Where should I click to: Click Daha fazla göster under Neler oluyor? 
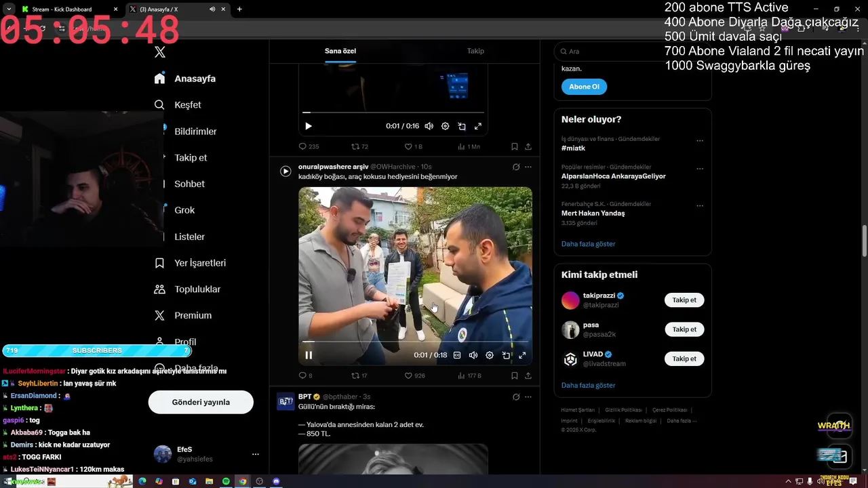pyautogui.click(x=589, y=244)
